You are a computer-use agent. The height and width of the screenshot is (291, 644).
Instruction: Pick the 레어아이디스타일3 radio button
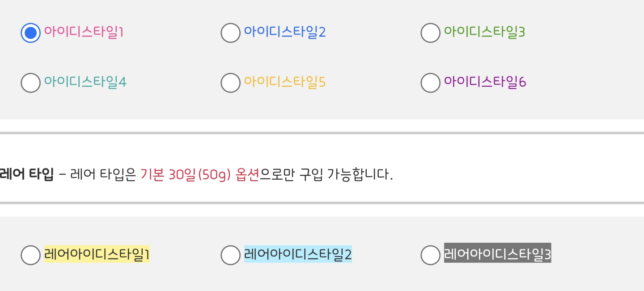coord(430,255)
